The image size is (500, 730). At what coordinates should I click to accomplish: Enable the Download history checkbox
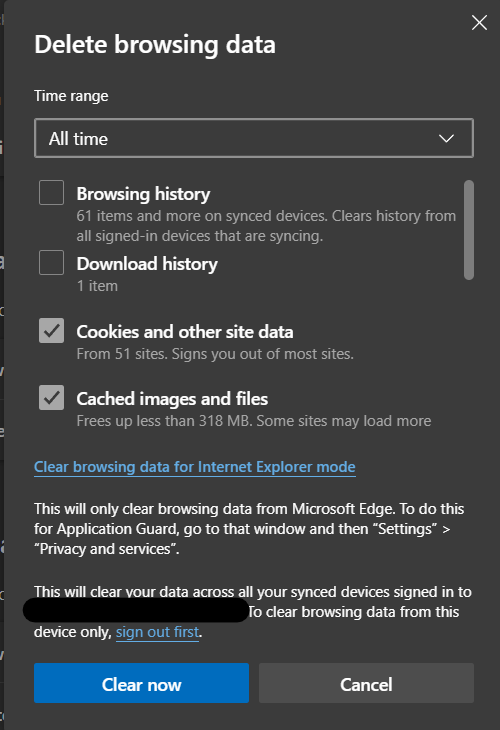point(52,263)
